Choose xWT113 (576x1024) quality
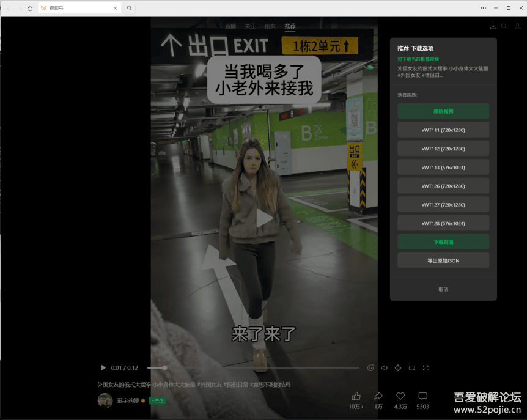 point(443,168)
